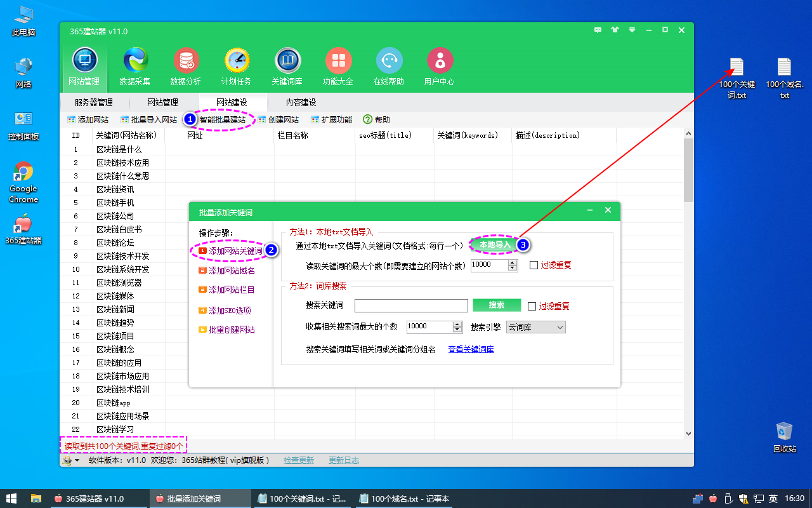Click the vertical scrollbar of the site list
812x508 pixels.
(688, 283)
